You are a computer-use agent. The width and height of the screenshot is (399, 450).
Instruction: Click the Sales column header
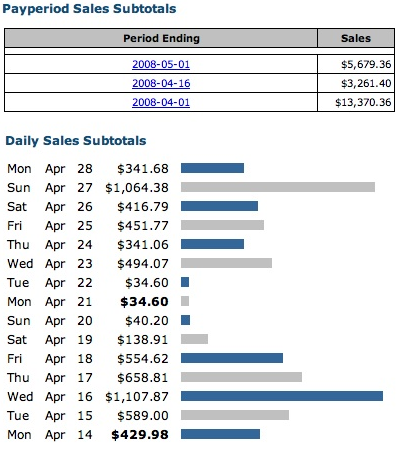(356, 38)
